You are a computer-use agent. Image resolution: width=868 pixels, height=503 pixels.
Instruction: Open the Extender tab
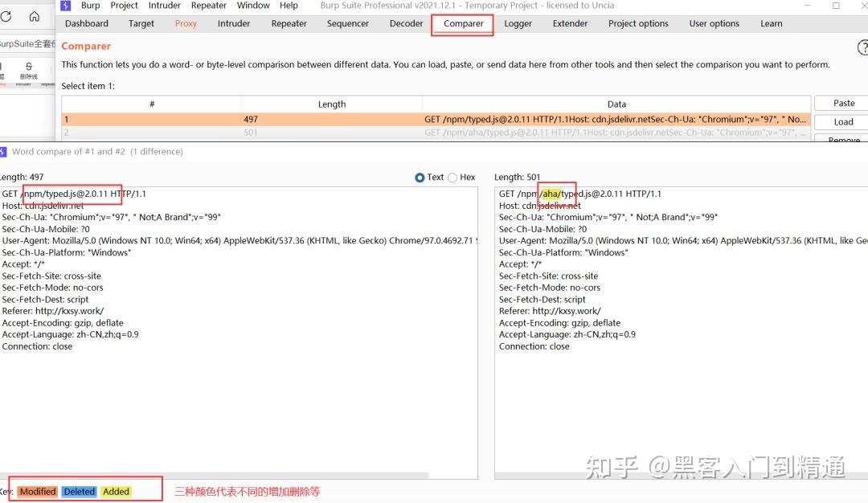(570, 23)
